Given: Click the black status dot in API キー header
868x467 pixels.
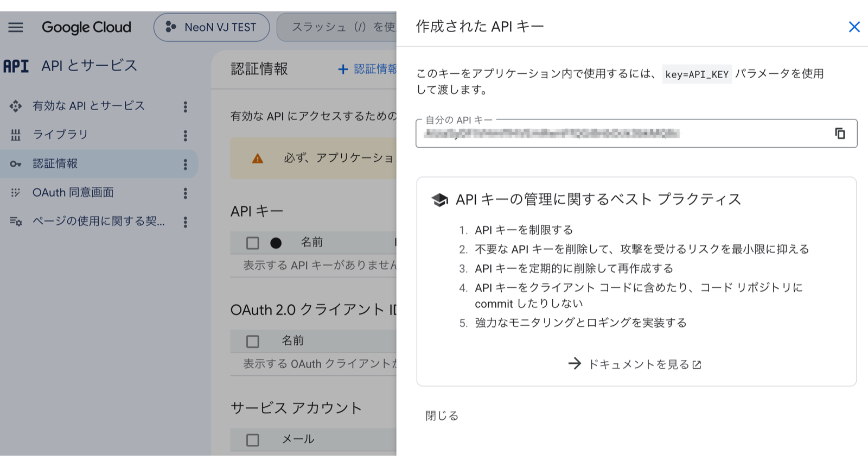Looking at the screenshot, I should point(276,243).
